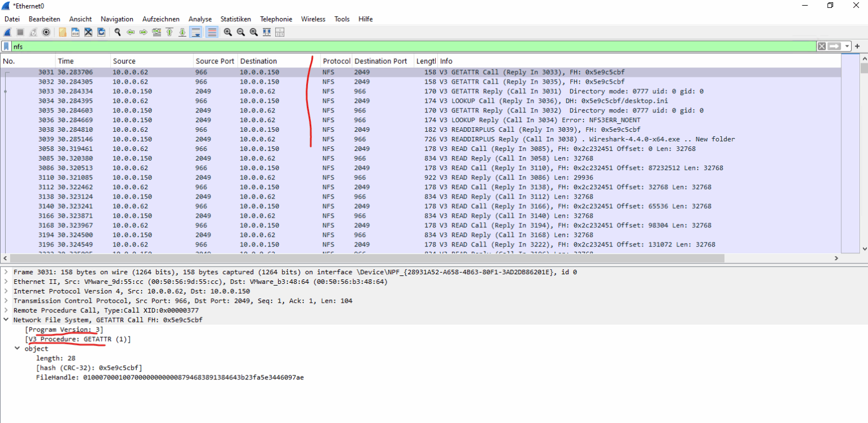Select packet 3039 READDIRPLUS Reply row

click(x=226, y=139)
